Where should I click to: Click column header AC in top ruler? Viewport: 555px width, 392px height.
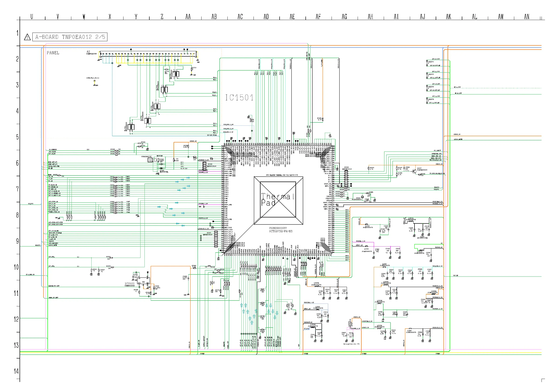(240, 17)
